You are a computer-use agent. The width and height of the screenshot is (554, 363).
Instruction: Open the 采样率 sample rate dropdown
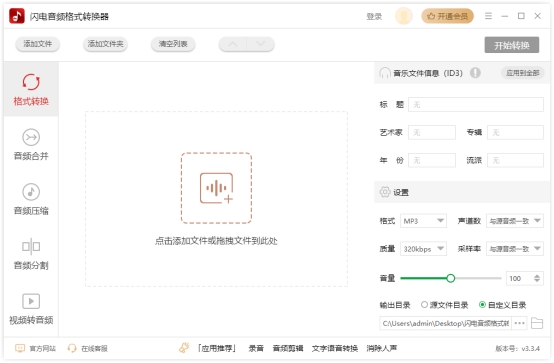(515, 249)
